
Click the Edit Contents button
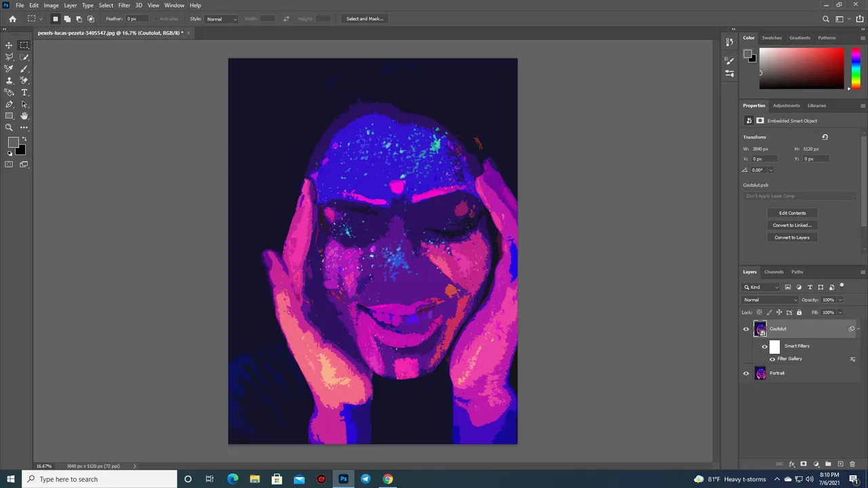click(x=792, y=213)
